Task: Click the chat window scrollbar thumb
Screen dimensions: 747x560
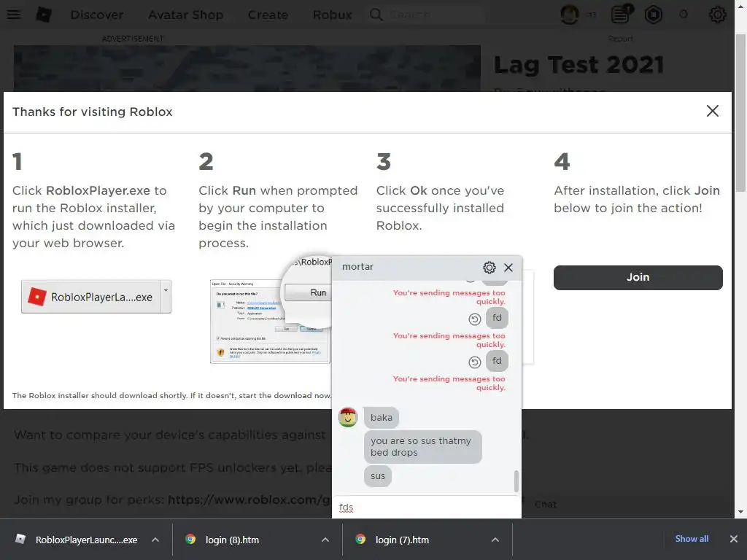Action: click(516, 481)
